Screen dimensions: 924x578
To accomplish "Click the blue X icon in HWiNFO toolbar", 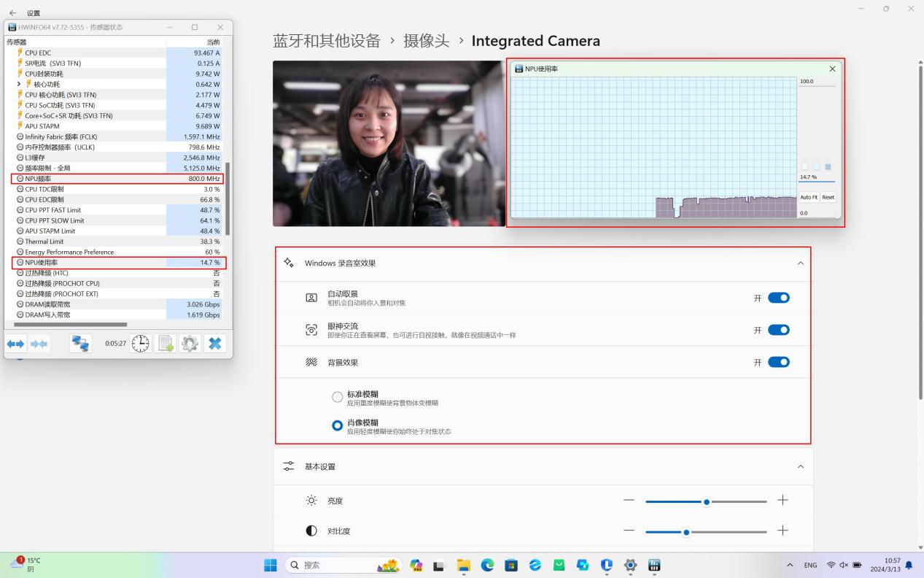I will 214,344.
